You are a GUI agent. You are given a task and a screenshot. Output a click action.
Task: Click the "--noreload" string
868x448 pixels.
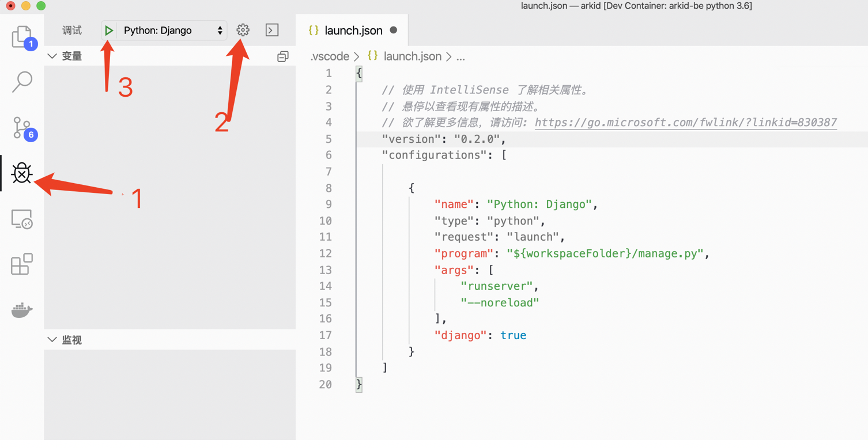click(500, 302)
